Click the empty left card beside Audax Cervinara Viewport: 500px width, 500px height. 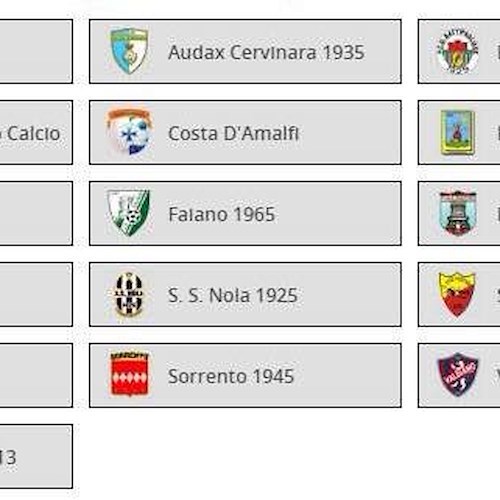(x=36, y=51)
